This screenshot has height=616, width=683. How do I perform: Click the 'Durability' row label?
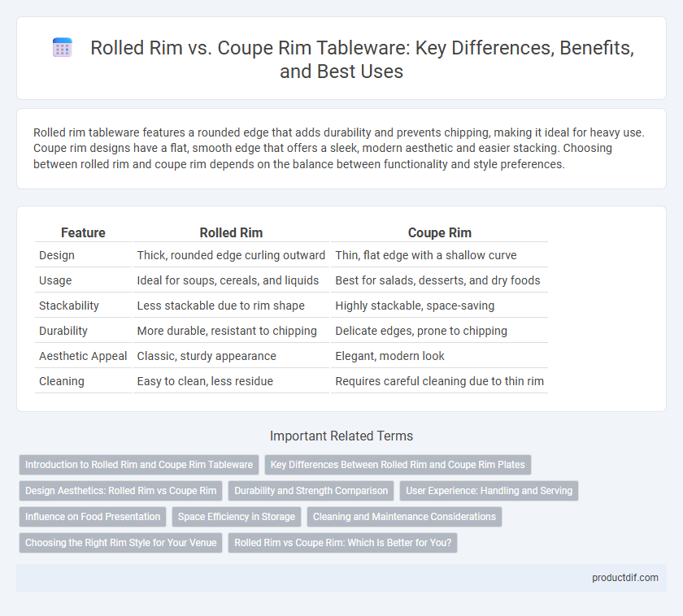point(63,331)
